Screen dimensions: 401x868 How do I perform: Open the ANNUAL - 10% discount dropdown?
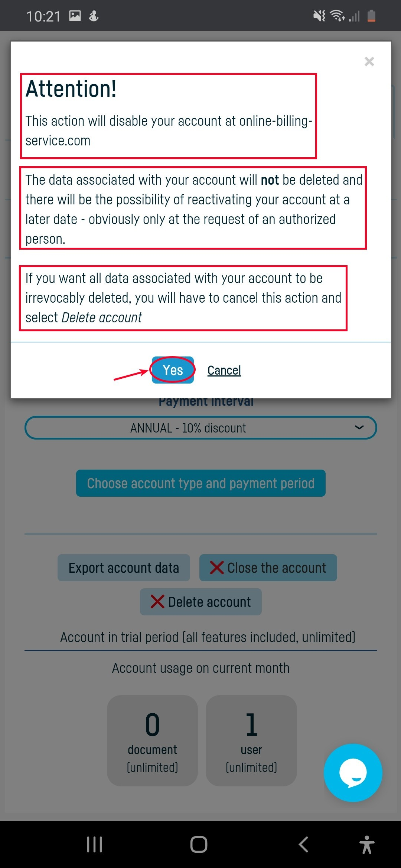(201, 428)
